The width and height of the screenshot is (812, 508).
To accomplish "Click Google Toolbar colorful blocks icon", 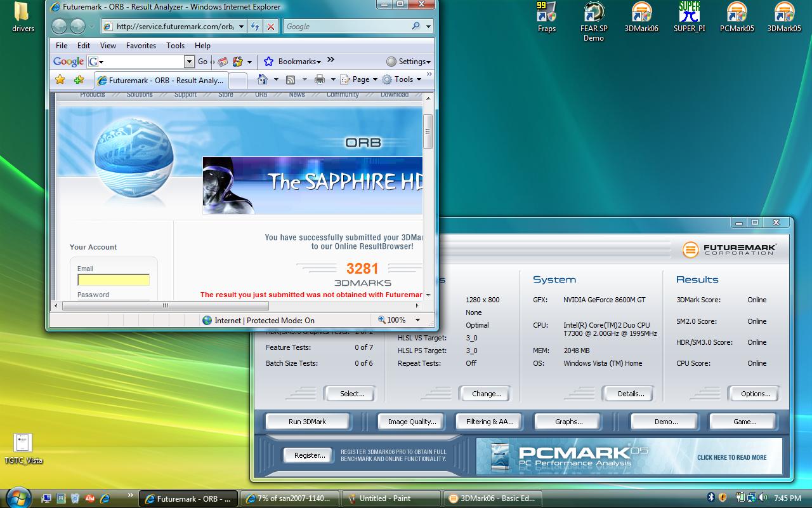I will click(238, 62).
